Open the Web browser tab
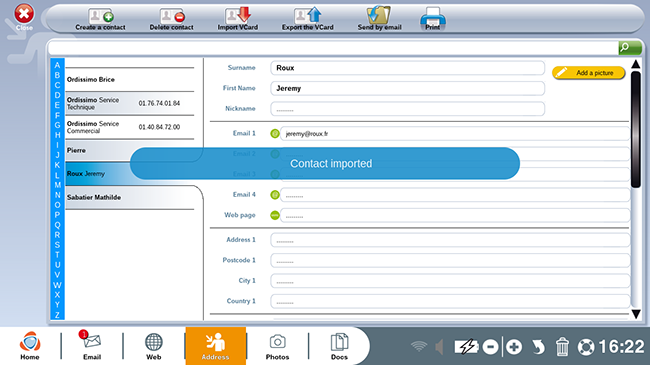This screenshot has height=365, width=650. tap(153, 346)
